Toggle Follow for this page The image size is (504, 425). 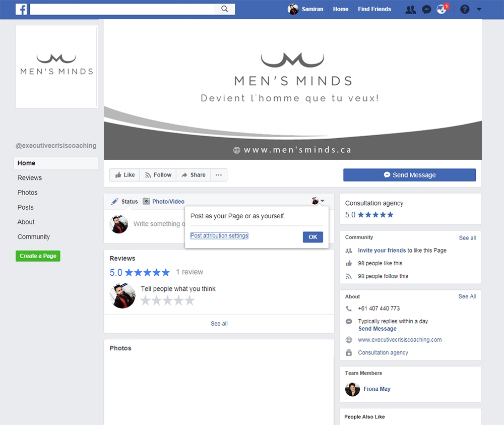tap(158, 175)
